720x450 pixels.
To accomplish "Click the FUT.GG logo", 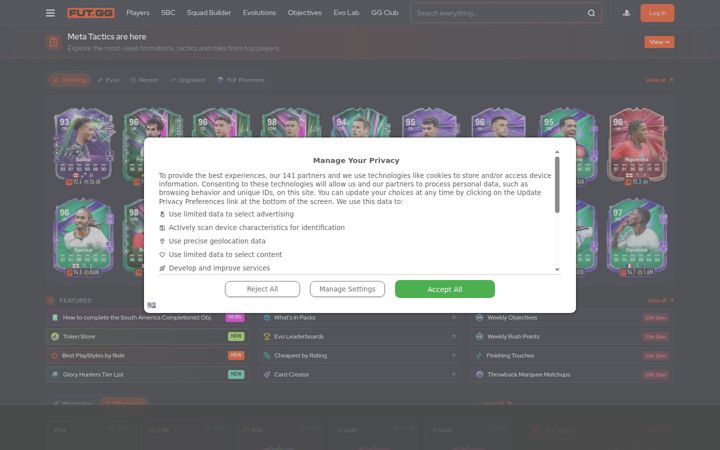I will tap(91, 13).
